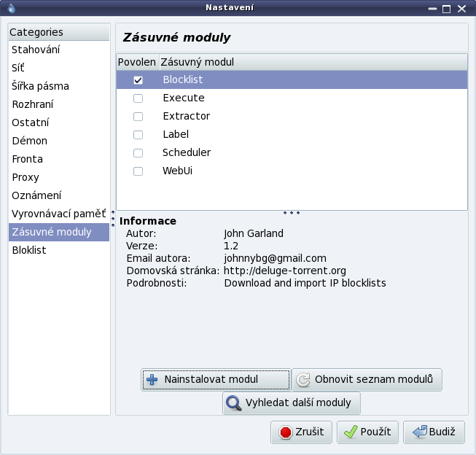Viewport: 476px width, 455px height.
Task: Click the plus icon on Nainstalovat modul
Action: coord(152,380)
